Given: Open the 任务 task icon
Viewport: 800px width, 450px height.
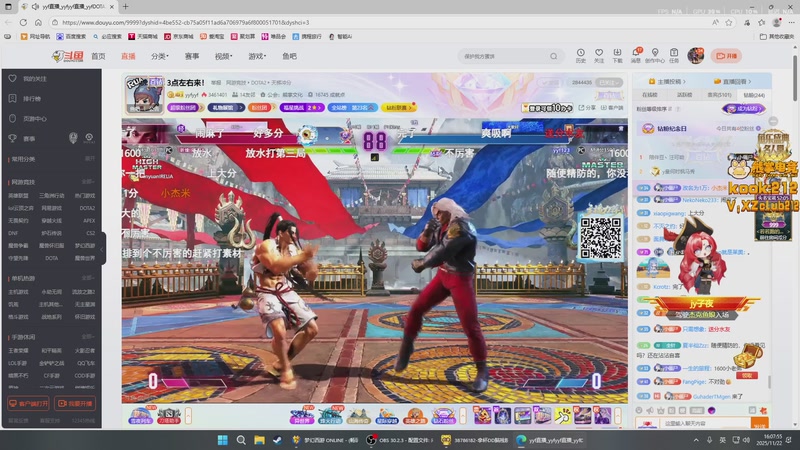Looking at the screenshot, I should coord(674,53).
